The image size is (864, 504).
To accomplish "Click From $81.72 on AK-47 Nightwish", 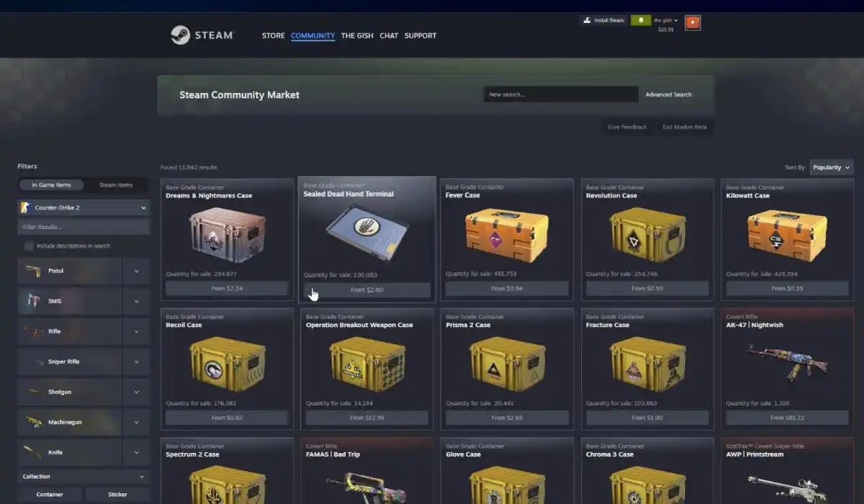I will (x=787, y=418).
